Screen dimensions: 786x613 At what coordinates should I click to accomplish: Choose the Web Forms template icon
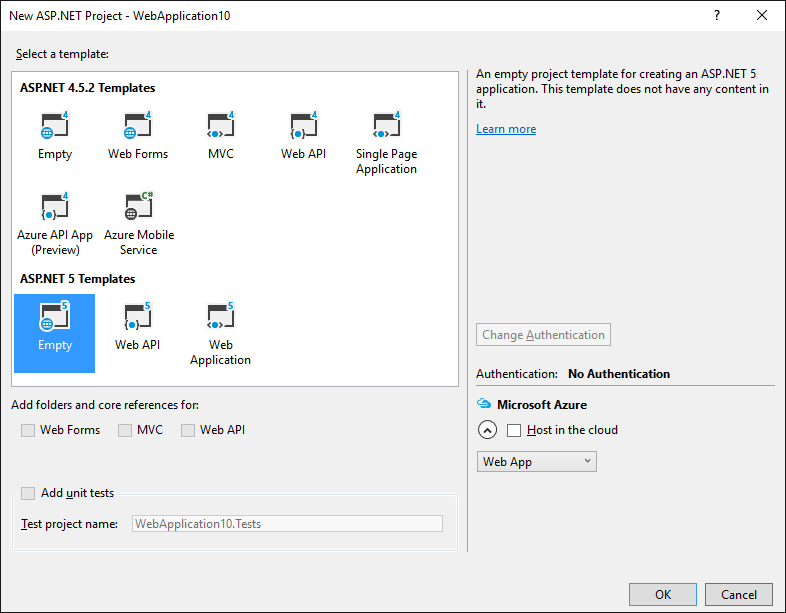pos(138,127)
